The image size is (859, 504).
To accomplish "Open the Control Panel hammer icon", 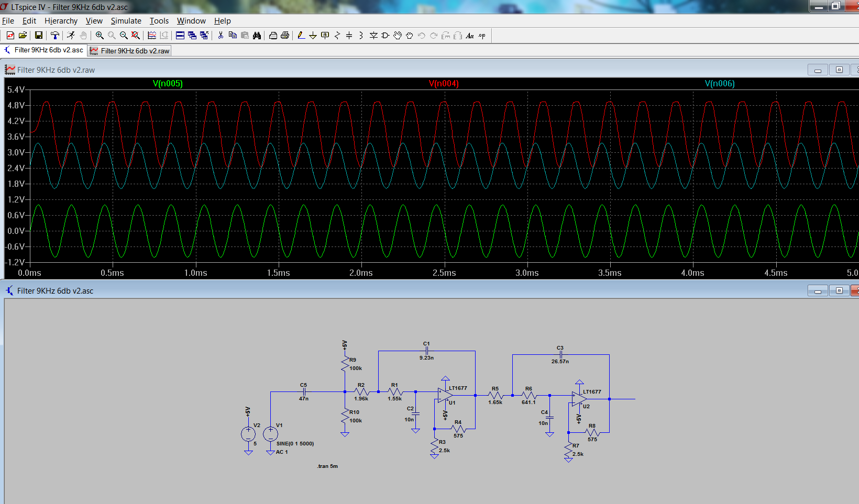I will point(54,36).
